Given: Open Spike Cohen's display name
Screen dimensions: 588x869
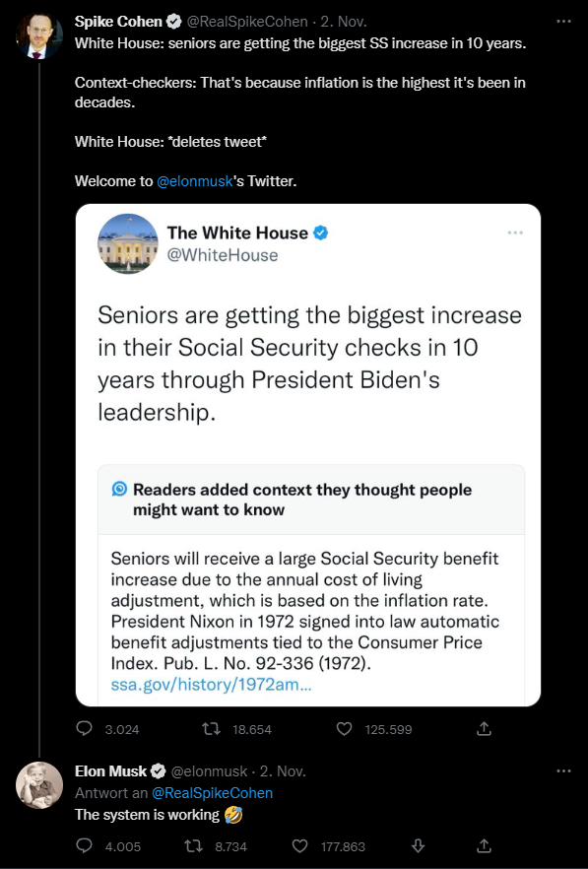Looking at the screenshot, I should click(118, 22).
